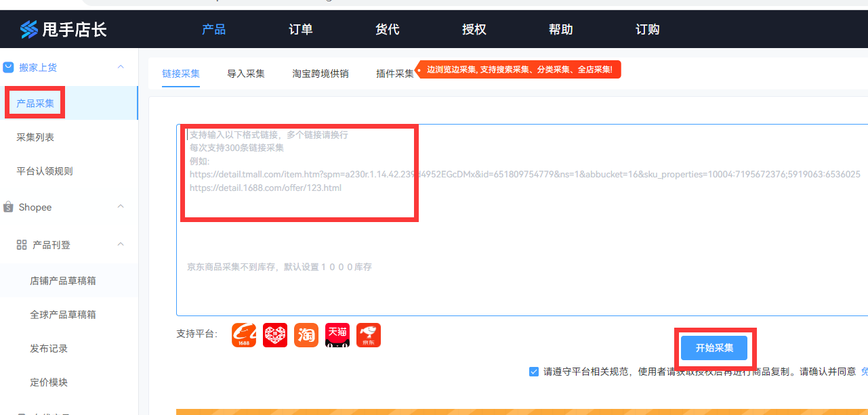
Task: Click the 产品刊登 grid icon
Action: pos(22,244)
